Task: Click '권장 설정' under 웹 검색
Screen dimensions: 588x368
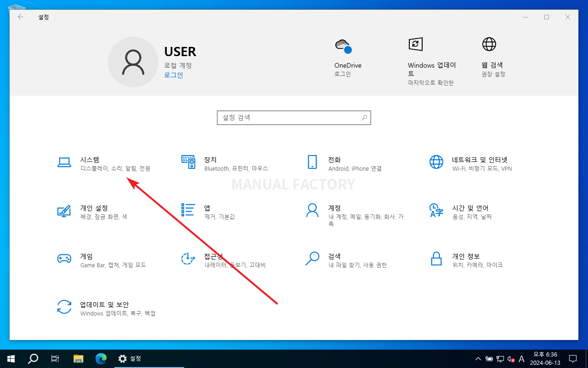Action: pyautogui.click(x=493, y=74)
